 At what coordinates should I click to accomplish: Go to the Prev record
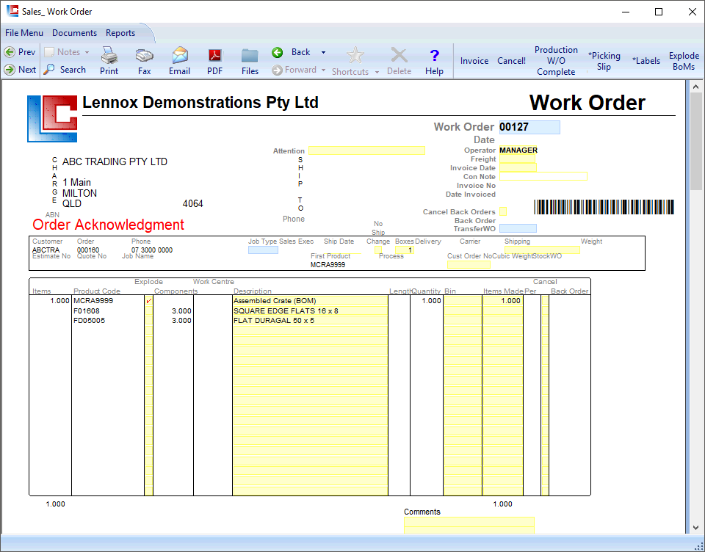click(19, 52)
